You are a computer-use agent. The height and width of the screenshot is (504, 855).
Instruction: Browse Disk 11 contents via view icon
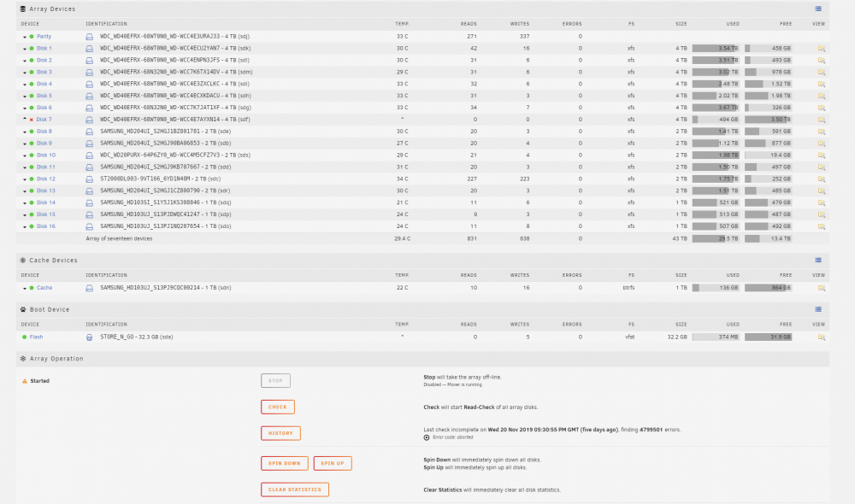[x=822, y=167]
